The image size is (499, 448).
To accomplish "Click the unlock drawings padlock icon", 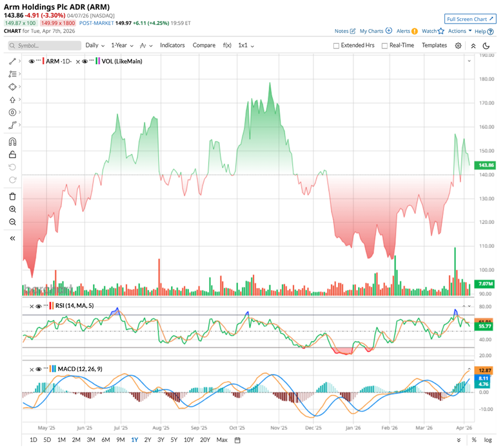I will coord(13,154).
